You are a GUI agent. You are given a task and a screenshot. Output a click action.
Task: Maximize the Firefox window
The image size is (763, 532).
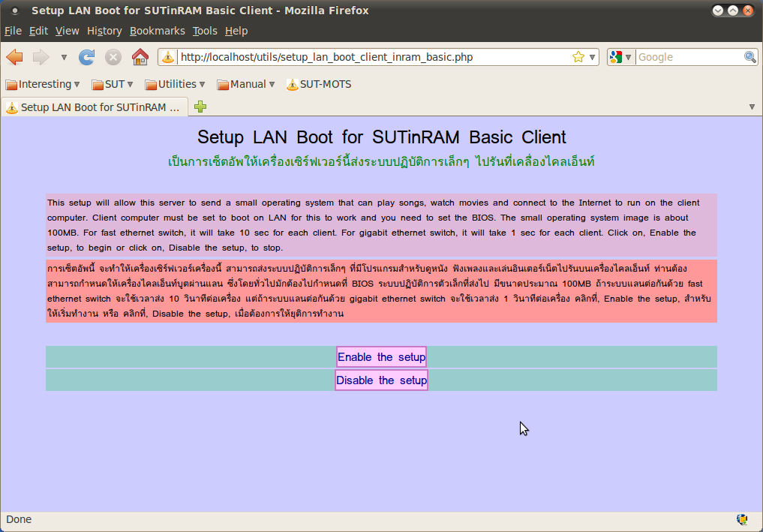(x=733, y=11)
